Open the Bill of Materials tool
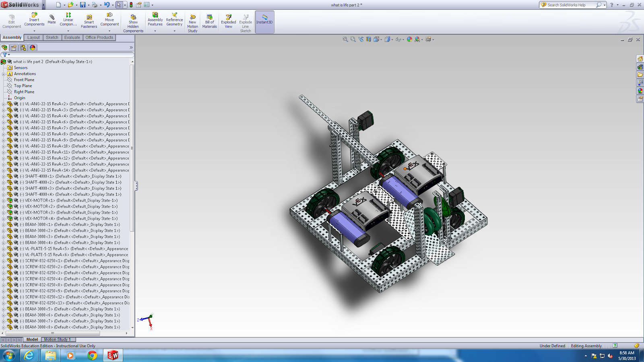This screenshot has height=362, width=644. click(x=209, y=20)
